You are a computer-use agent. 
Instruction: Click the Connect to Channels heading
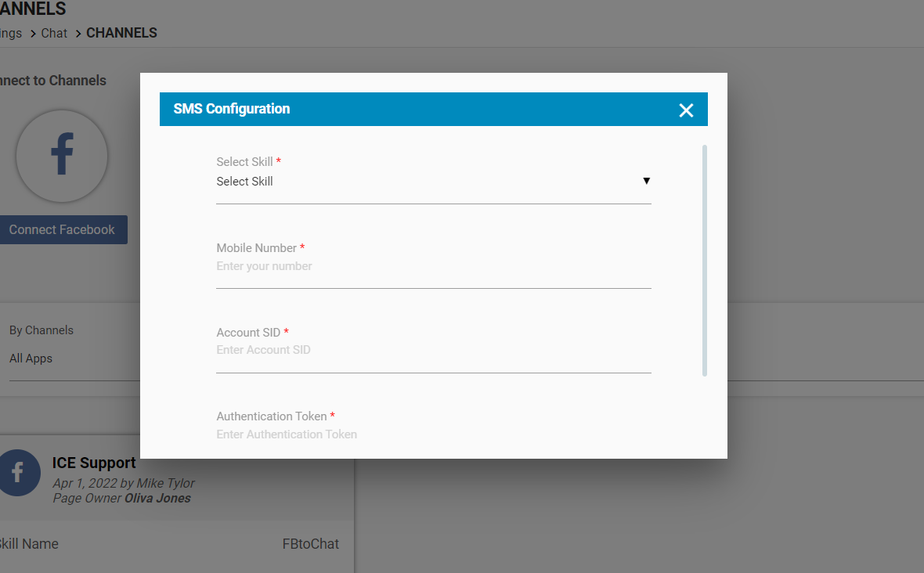pyautogui.click(x=52, y=81)
